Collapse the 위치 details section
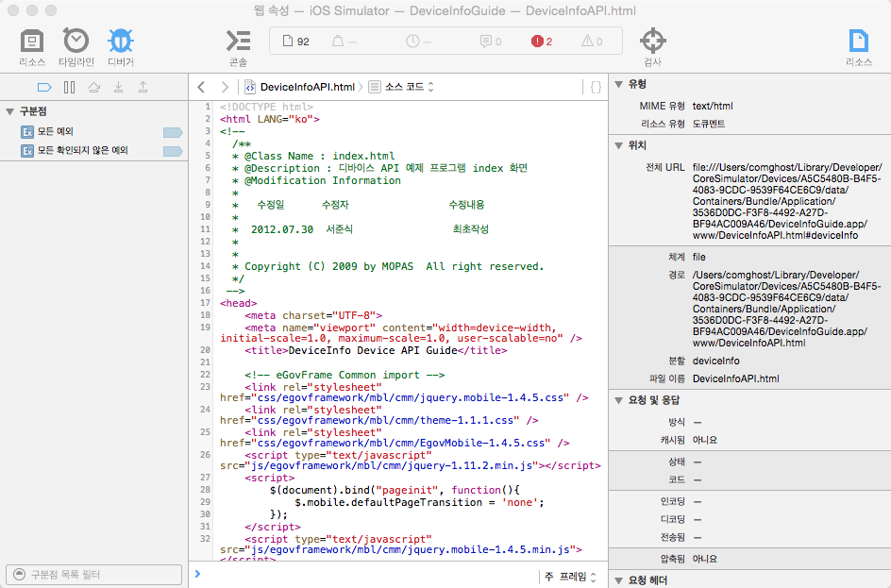Viewport: 891px width, 588px height. point(617,146)
